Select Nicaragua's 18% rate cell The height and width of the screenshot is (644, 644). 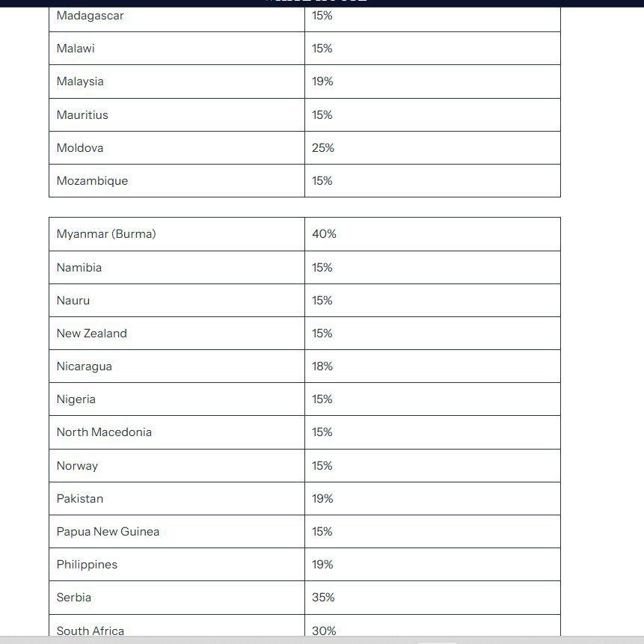click(x=322, y=367)
